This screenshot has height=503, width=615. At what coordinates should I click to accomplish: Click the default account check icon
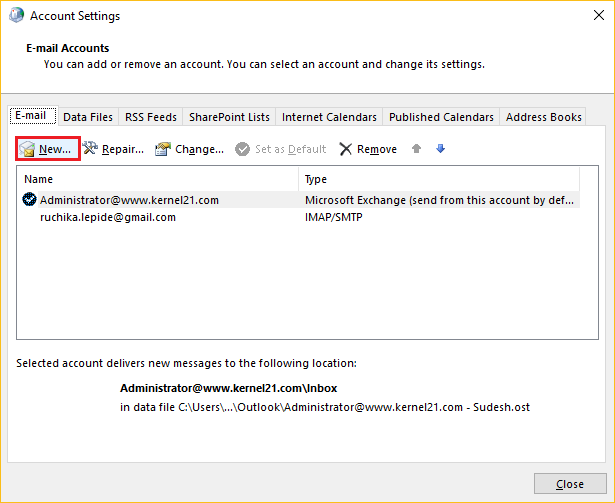(x=29, y=200)
